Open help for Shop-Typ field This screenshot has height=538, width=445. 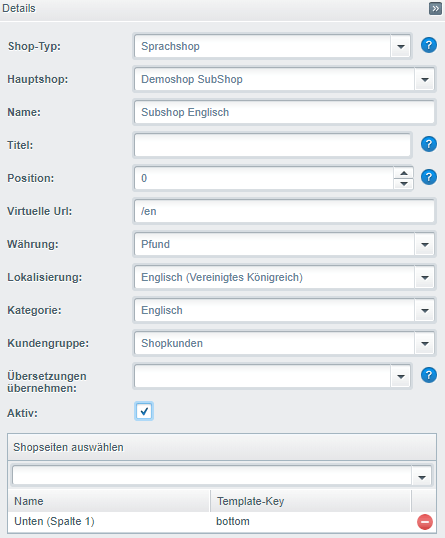click(x=429, y=45)
